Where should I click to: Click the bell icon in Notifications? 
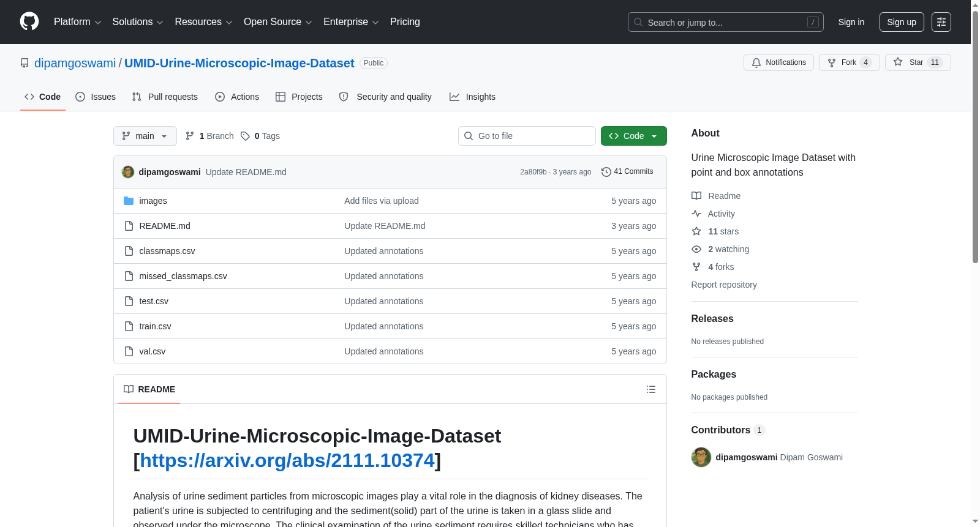click(x=756, y=62)
